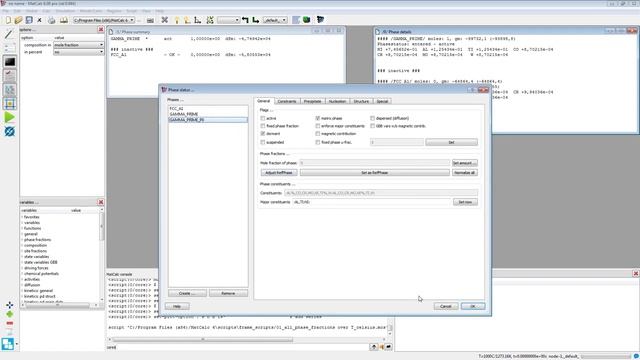Click the black screen icon in sidebar
This screenshot has width=640, height=360.
pyautogui.click(x=10, y=62)
